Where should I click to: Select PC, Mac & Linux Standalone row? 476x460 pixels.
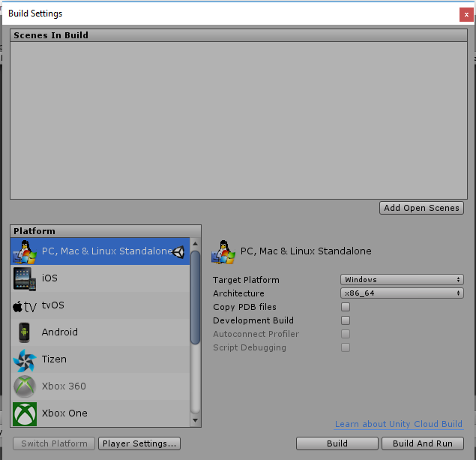(100, 251)
